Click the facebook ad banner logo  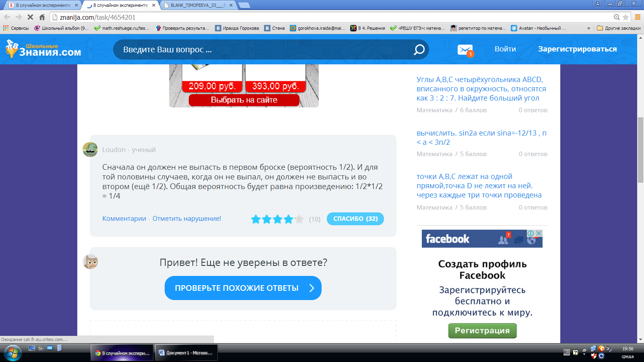point(448,239)
